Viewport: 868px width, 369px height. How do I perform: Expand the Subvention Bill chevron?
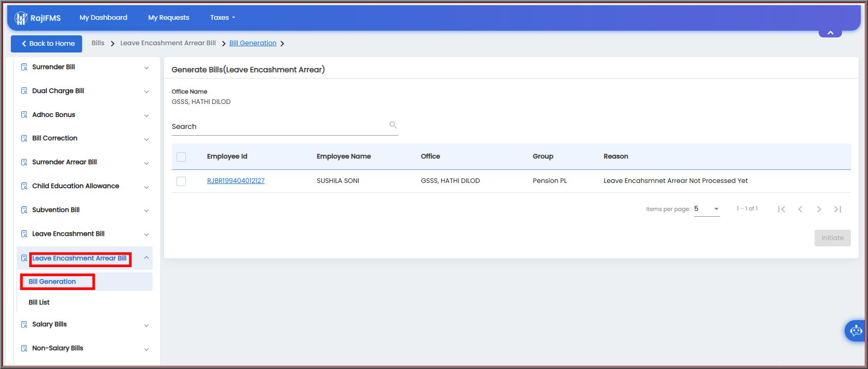(146, 210)
